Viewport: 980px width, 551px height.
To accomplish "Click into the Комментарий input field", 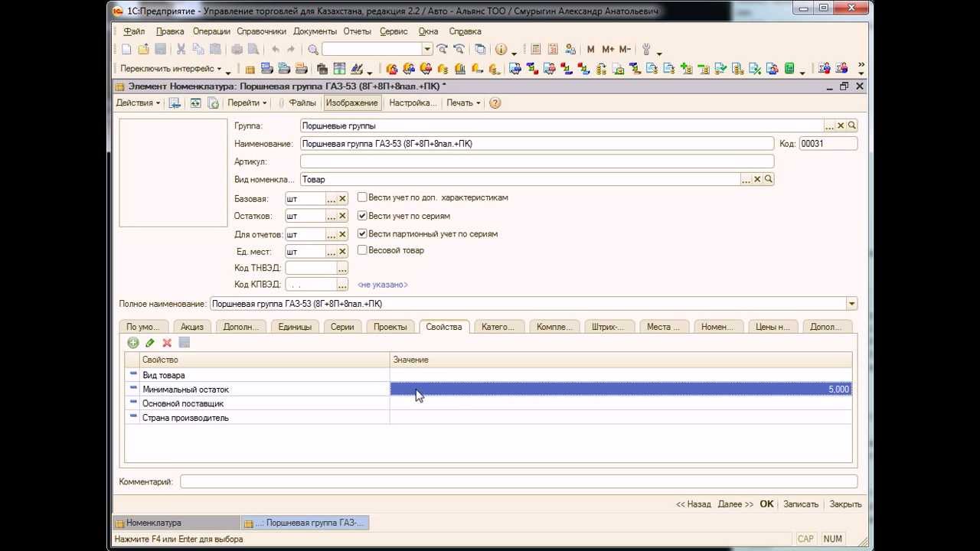I will pyautogui.click(x=519, y=481).
